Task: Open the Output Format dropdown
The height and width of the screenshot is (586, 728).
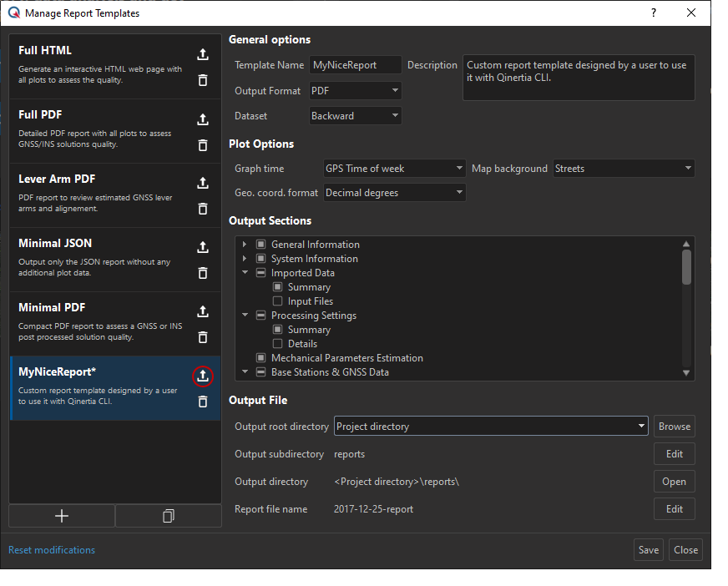Action: tap(397, 90)
